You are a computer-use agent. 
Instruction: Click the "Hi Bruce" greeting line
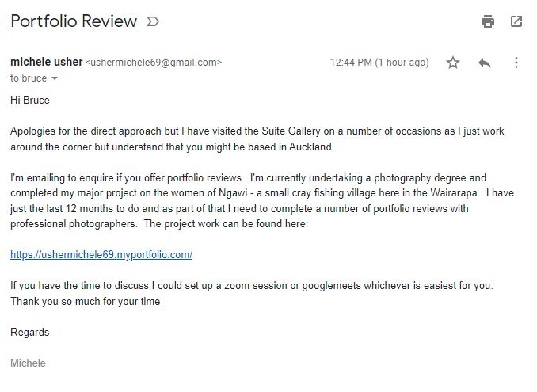(x=30, y=101)
